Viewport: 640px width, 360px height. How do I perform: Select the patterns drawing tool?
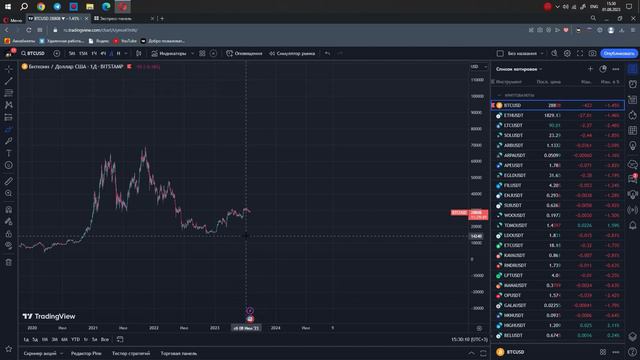click(x=9, y=105)
